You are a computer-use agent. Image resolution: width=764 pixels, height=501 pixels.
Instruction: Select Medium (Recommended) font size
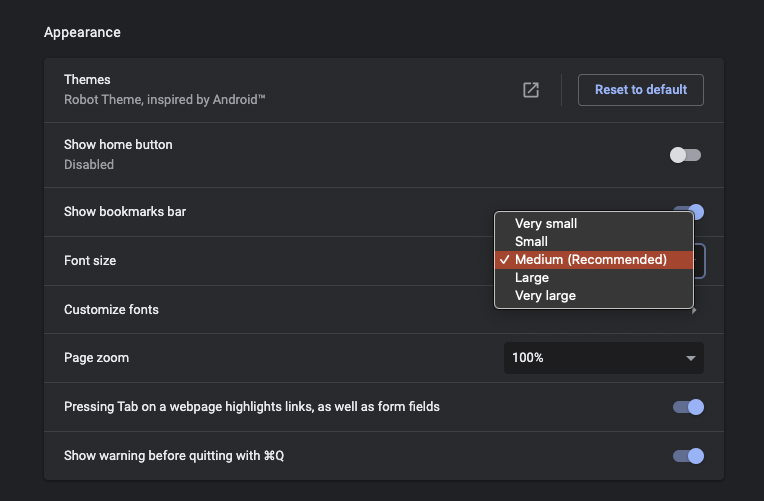click(x=594, y=259)
